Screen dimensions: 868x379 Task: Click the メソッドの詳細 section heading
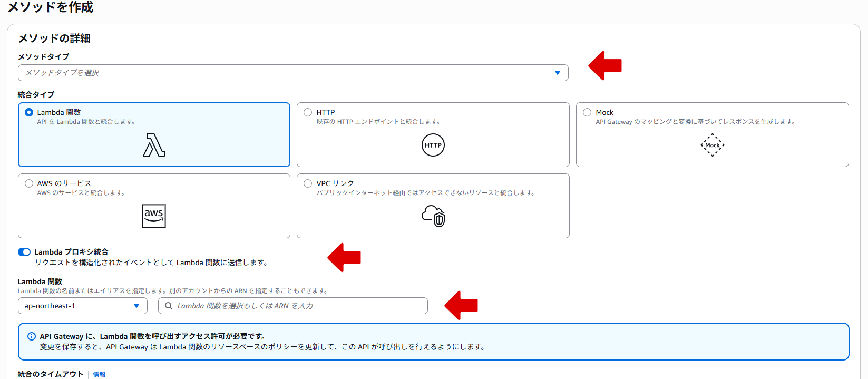[54, 38]
